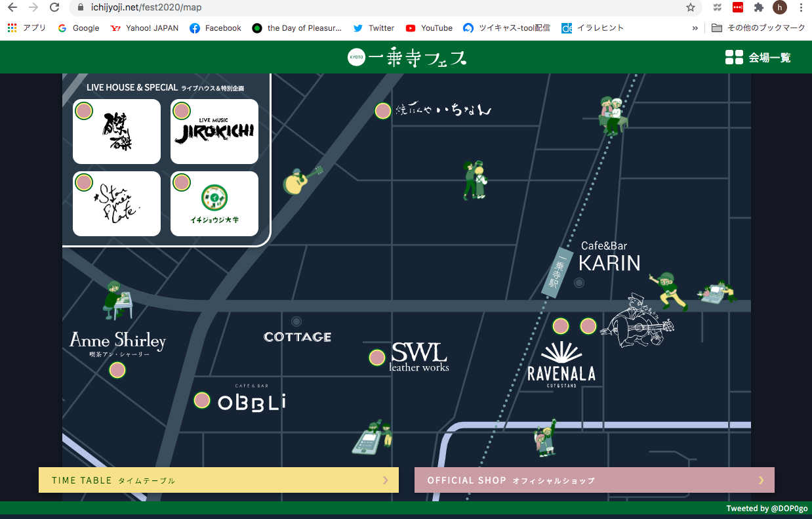
Task: Open the SWL leather works label
Action: click(x=419, y=357)
